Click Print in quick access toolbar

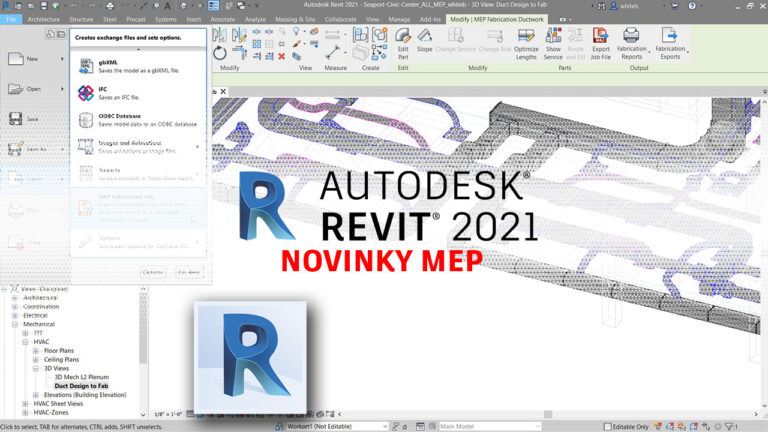(110, 6)
